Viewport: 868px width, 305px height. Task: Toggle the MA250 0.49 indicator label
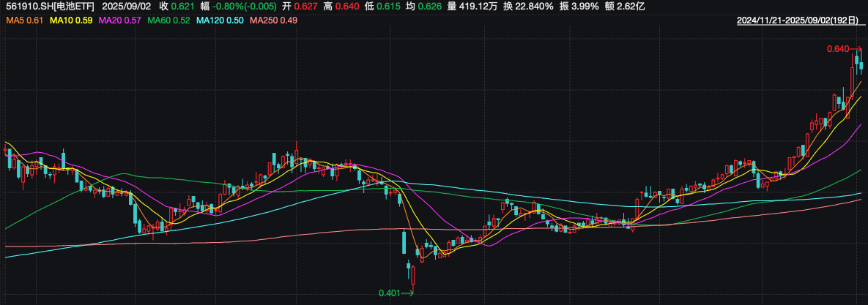[x=274, y=20]
